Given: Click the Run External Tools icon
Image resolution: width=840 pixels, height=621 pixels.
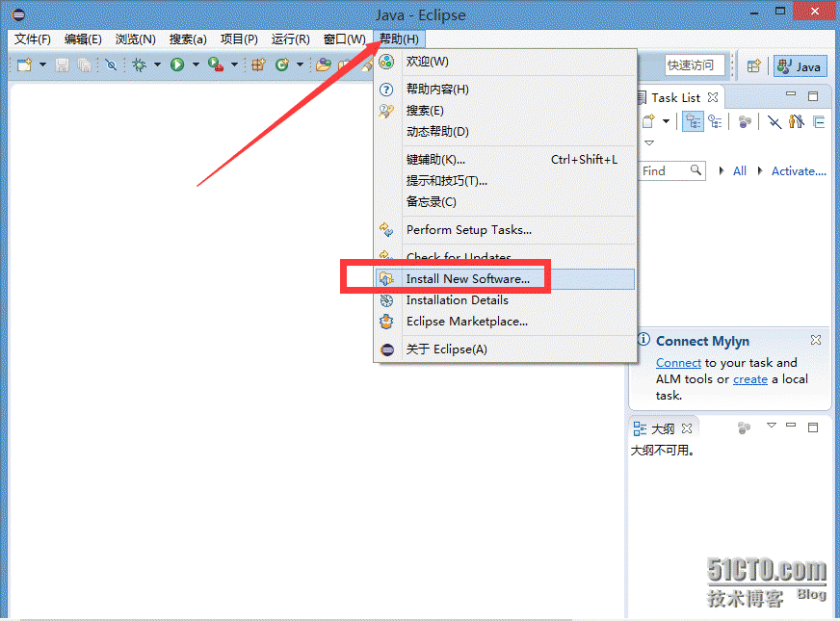Looking at the screenshot, I should [x=216, y=65].
